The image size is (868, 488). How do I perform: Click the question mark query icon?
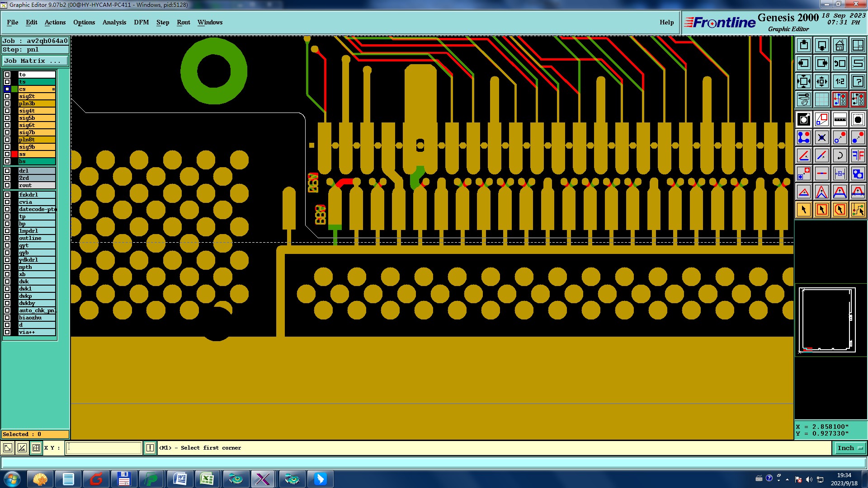click(858, 81)
